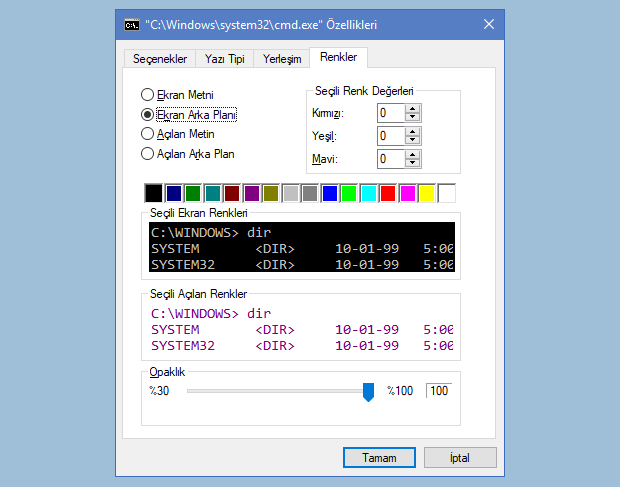The height and width of the screenshot is (487, 620).
Task: Click the Yeşil label
Action: [324, 136]
